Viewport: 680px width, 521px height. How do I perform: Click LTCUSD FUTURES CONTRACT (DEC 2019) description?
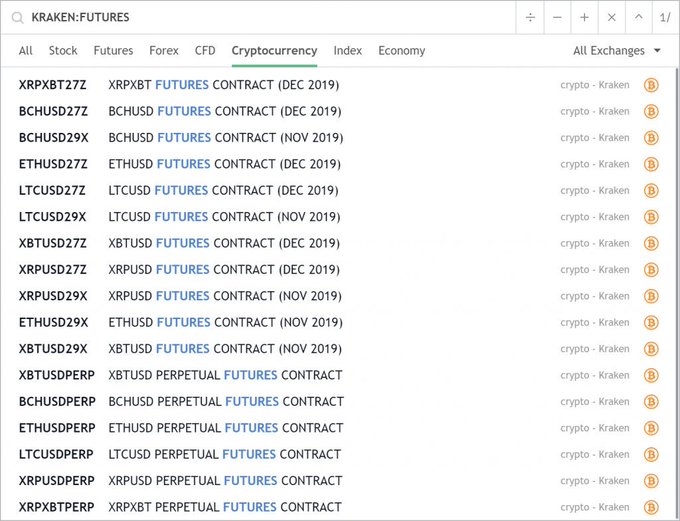pyautogui.click(x=223, y=190)
